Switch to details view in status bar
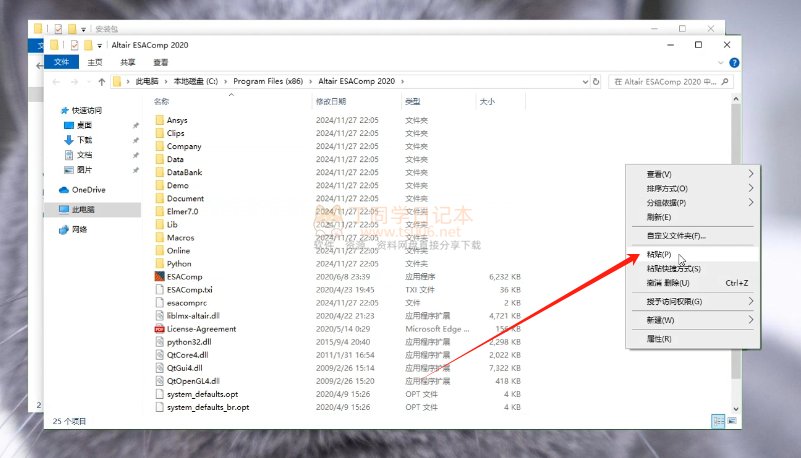 pos(717,421)
